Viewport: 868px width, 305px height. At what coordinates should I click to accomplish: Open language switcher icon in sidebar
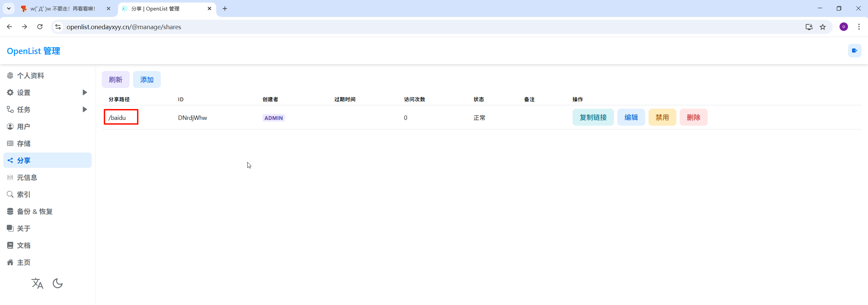[37, 283]
